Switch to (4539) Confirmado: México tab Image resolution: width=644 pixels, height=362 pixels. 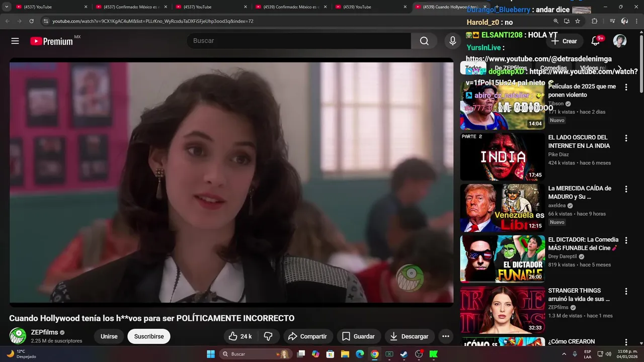coord(291,7)
